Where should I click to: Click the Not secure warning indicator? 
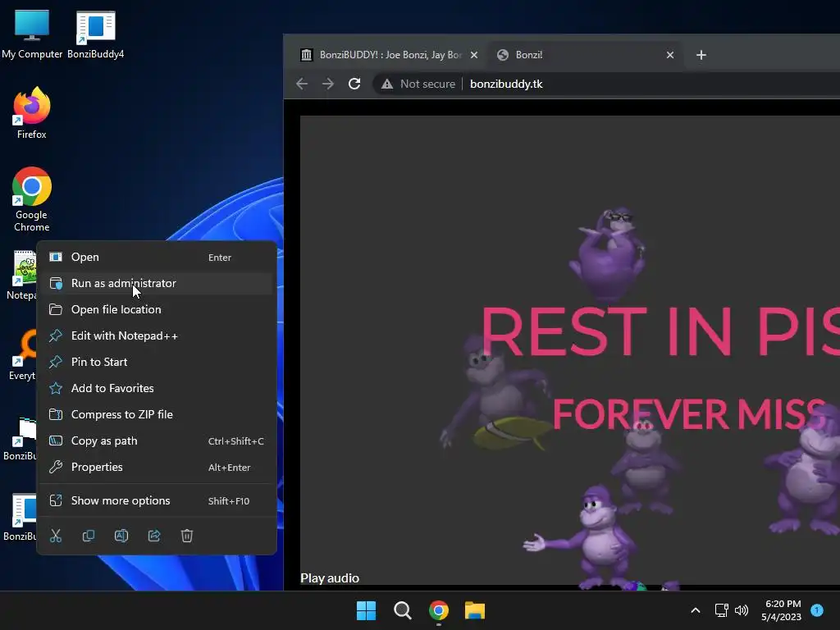click(418, 84)
